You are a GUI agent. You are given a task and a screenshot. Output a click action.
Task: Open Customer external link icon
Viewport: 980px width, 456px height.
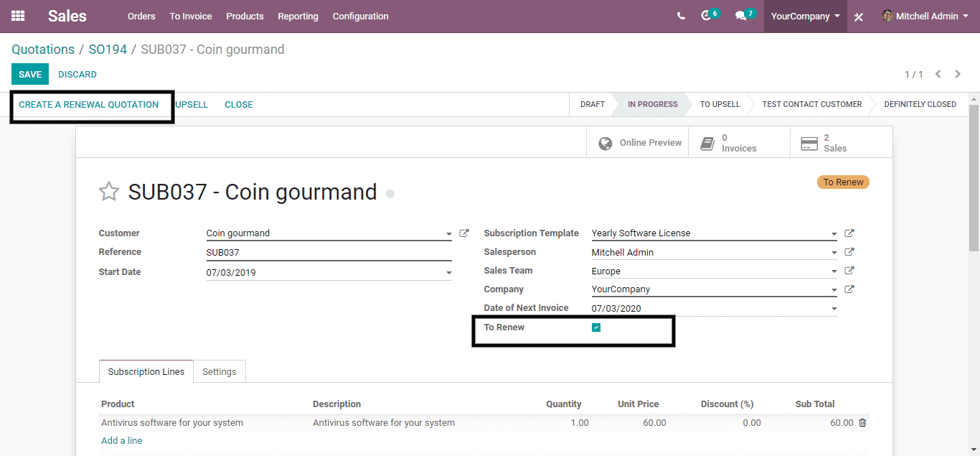[464, 233]
